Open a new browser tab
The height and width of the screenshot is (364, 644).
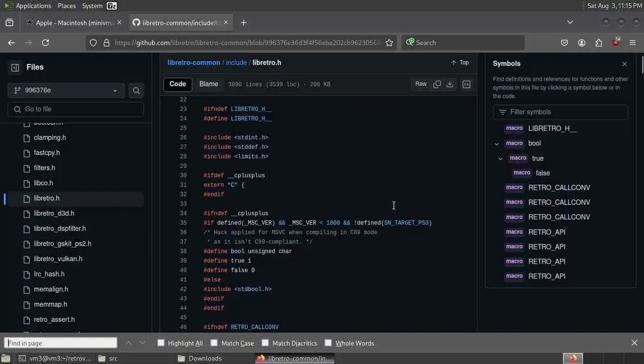click(243, 23)
